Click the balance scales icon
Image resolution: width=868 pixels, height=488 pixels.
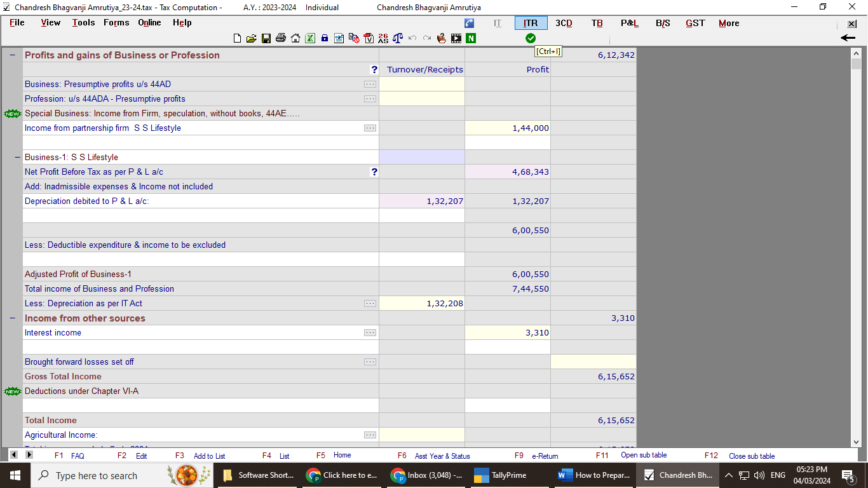(398, 38)
